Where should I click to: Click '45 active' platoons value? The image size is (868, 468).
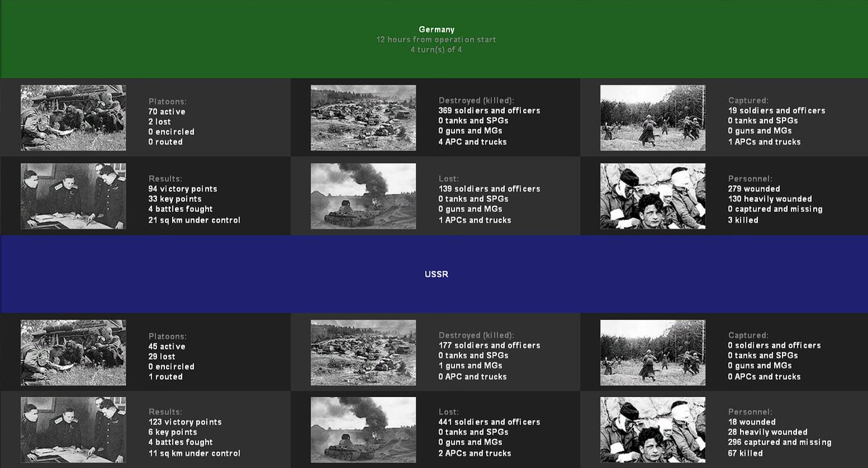167,346
